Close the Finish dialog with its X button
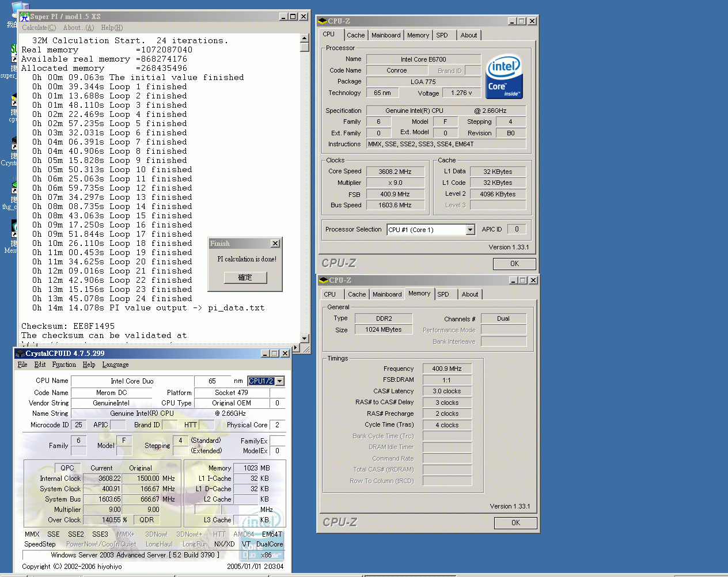This screenshot has height=577, width=728. click(x=275, y=244)
